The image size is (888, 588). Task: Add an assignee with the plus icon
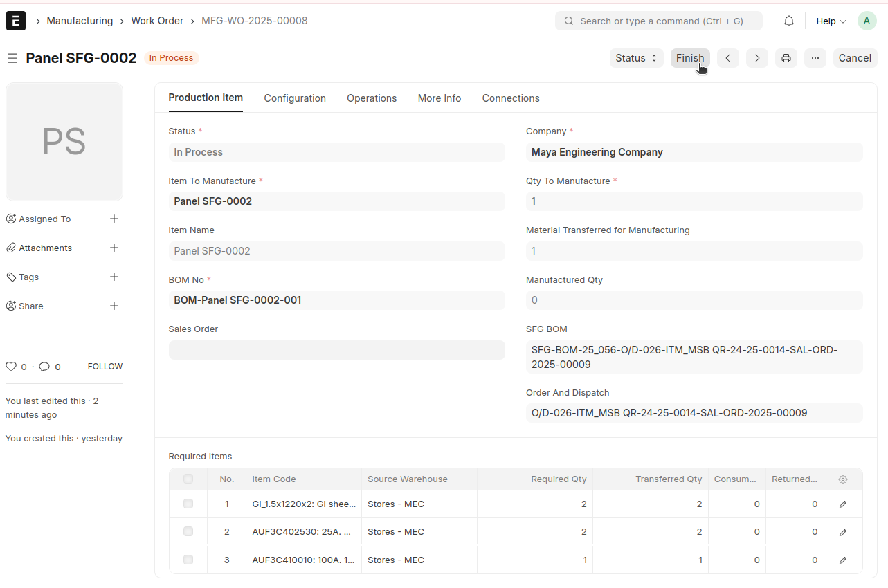pos(114,219)
